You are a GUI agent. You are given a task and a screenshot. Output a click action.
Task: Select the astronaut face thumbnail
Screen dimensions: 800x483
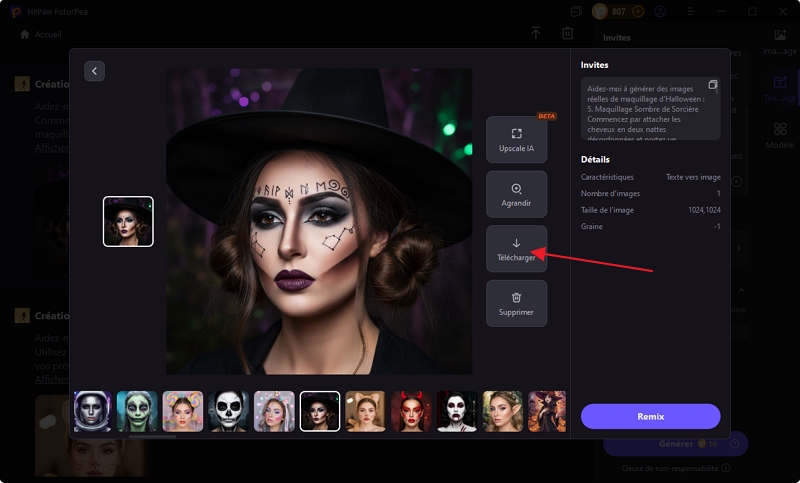92,412
